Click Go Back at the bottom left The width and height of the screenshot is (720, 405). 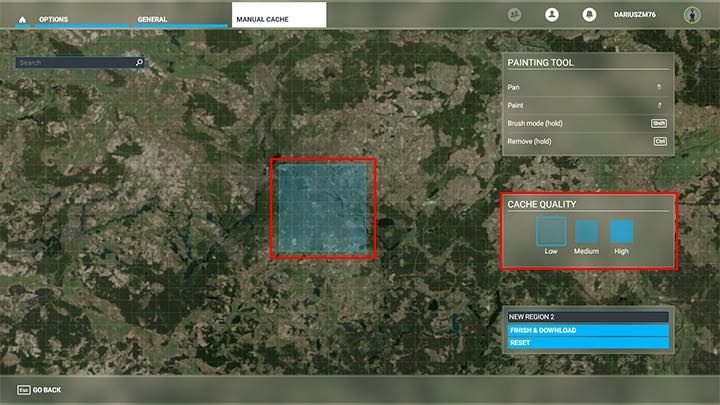40,389
